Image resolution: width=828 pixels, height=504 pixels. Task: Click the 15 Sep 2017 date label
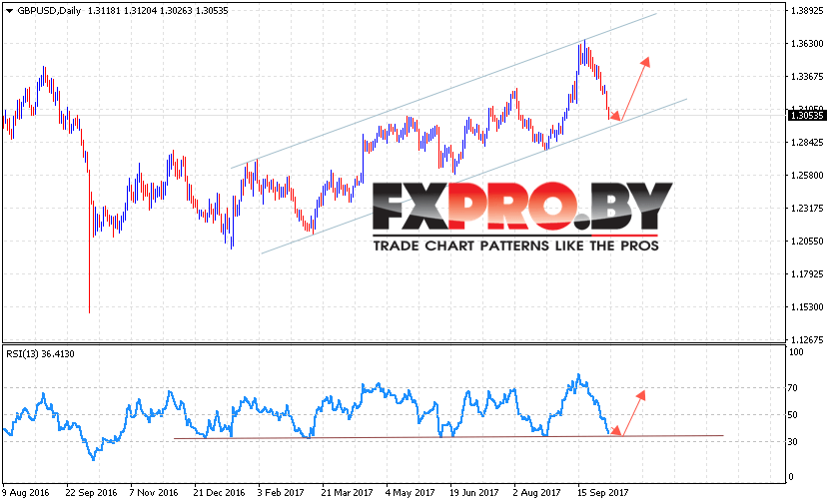[603, 492]
